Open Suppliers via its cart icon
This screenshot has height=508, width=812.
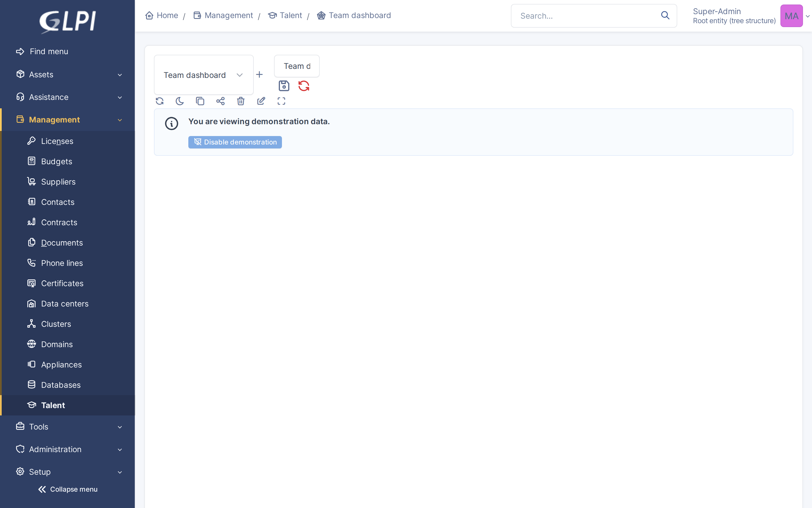32,181
